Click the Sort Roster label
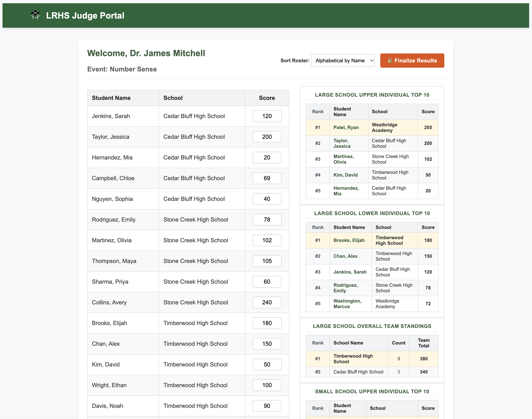Image resolution: width=532 pixels, height=419 pixels. coord(295,61)
